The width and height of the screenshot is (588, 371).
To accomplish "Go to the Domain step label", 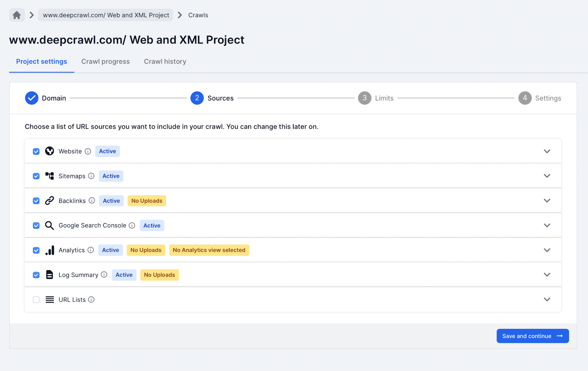I will point(54,98).
